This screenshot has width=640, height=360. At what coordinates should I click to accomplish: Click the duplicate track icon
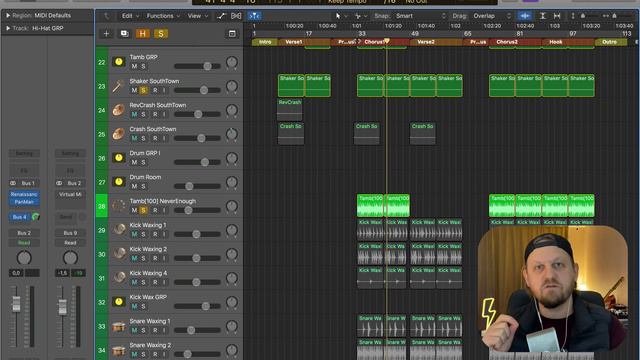click(x=124, y=34)
